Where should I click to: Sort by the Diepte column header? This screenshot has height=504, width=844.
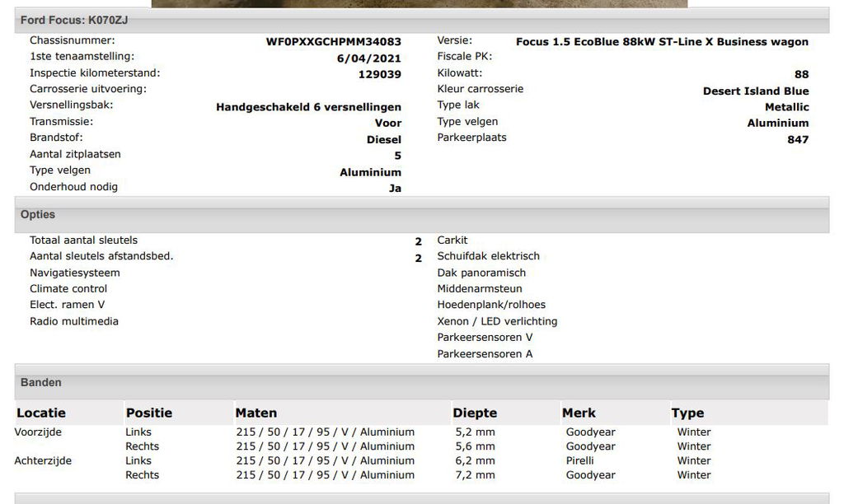tap(475, 413)
